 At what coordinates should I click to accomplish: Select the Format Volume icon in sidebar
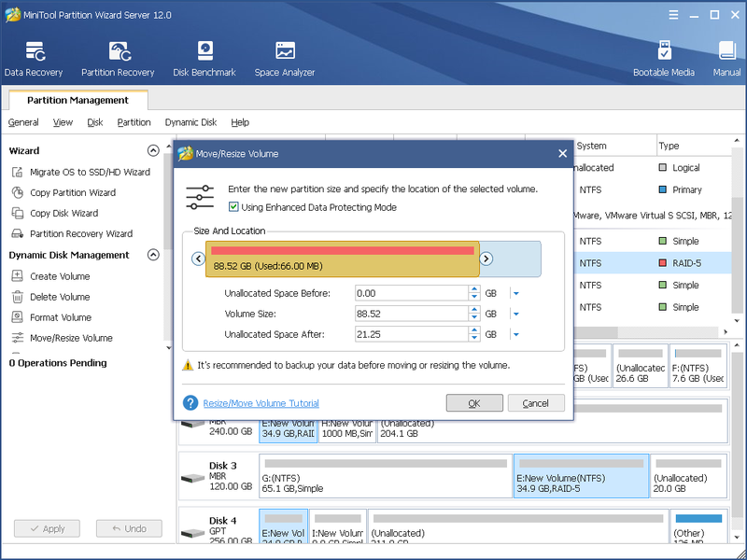[x=17, y=317]
